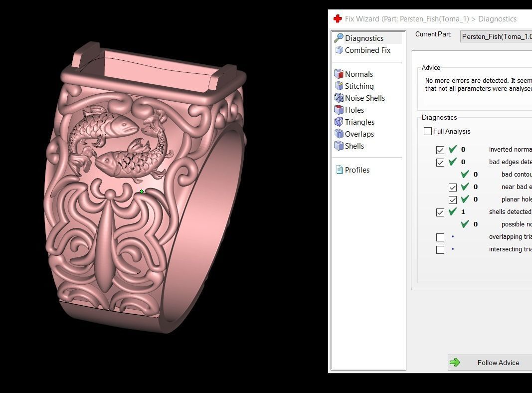
Task: Click the green point on the ring model
Action: (x=142, y=192)
